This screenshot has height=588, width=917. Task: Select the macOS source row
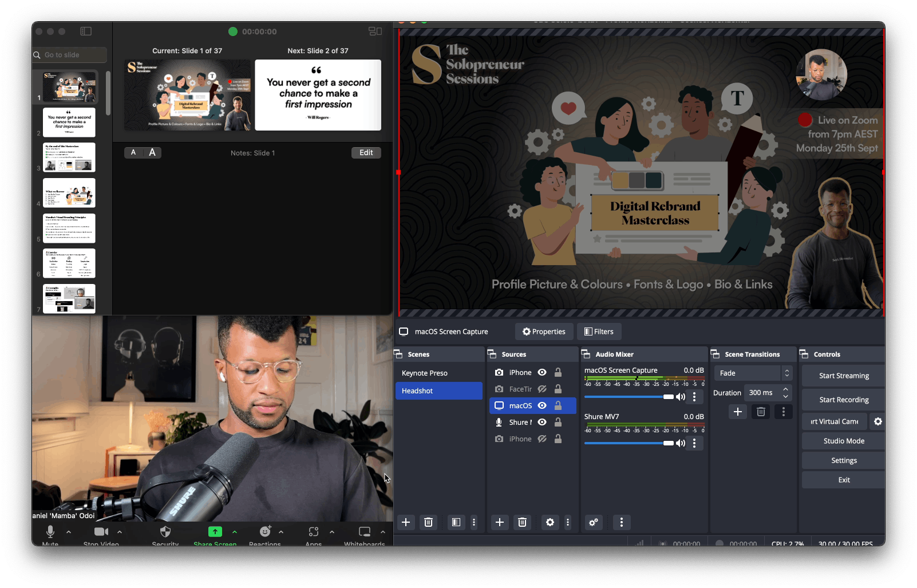[533, 406]
